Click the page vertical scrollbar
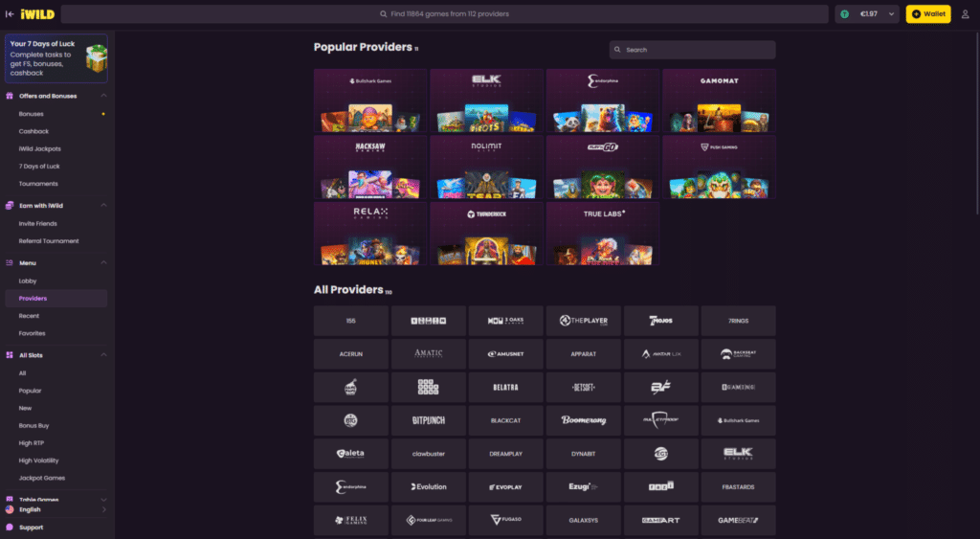The width and height of the screenshot is (980, 539). [x=976, y=122]
